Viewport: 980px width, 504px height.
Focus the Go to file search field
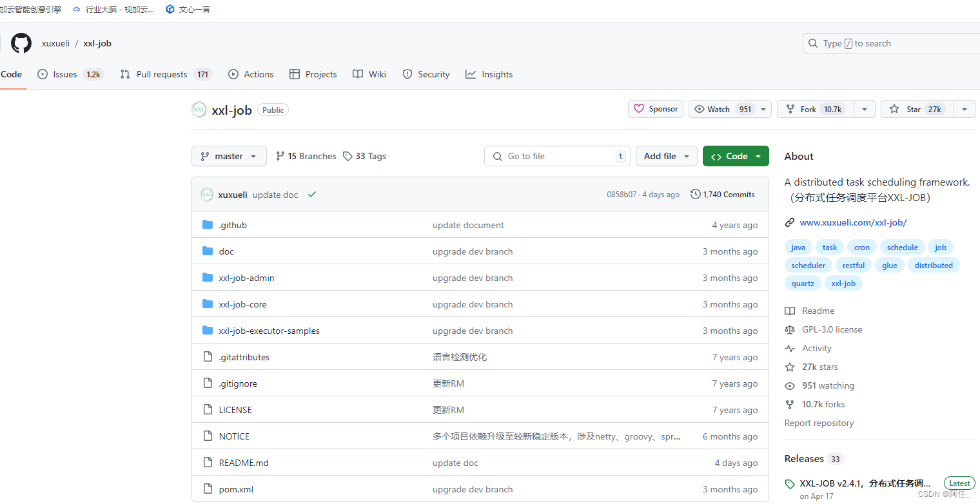tap(557, 156)
